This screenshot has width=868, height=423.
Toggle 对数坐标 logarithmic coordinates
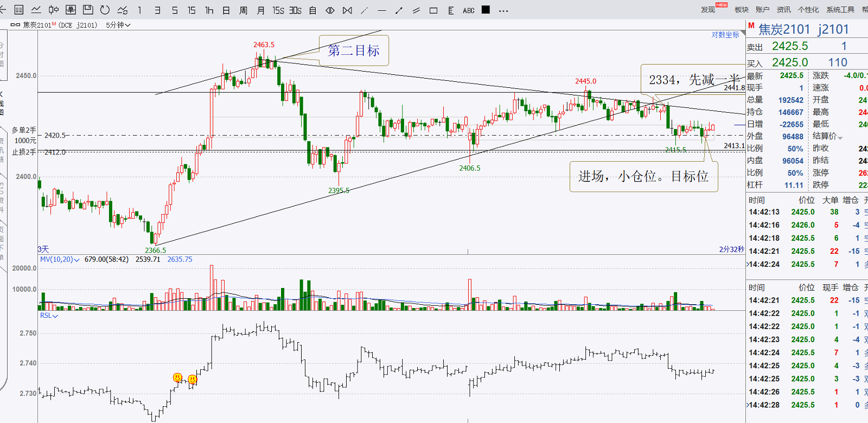click(725, 35)
